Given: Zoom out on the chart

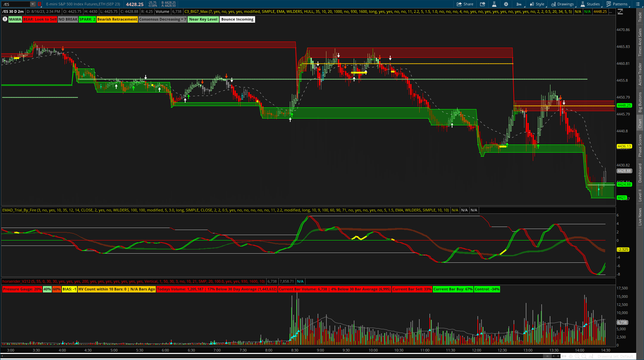Looking at the screenshot, I should (x=584, y=356).
